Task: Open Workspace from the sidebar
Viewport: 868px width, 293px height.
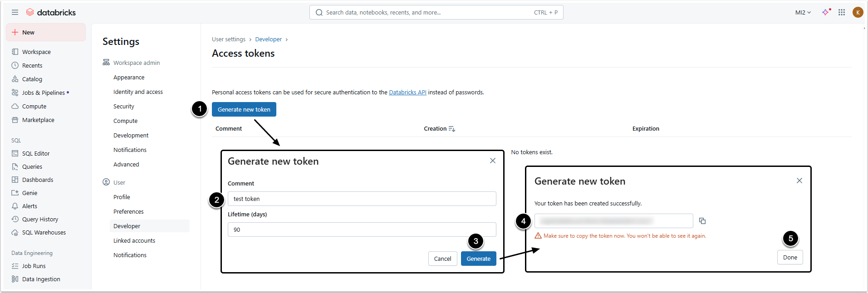Action: click(36, 52)
